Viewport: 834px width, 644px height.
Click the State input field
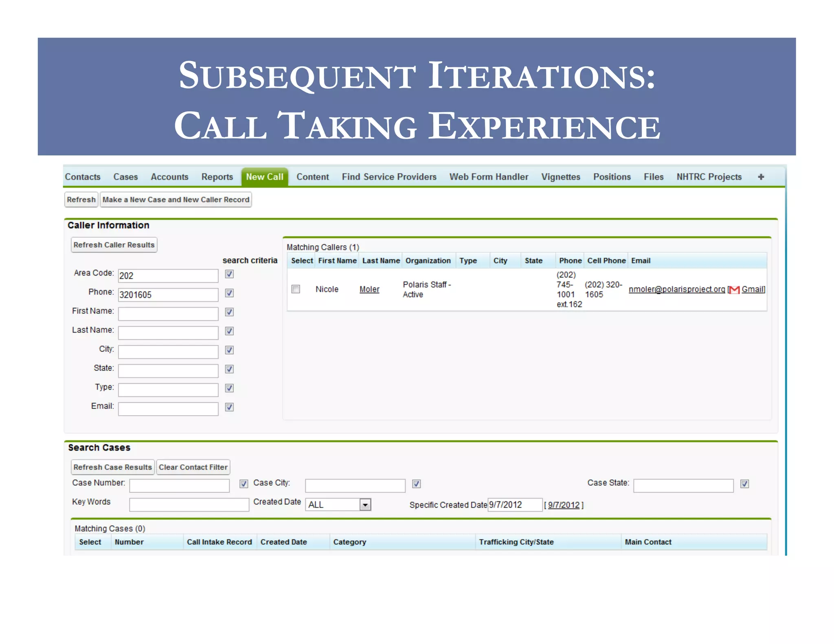tap(168, 370)
